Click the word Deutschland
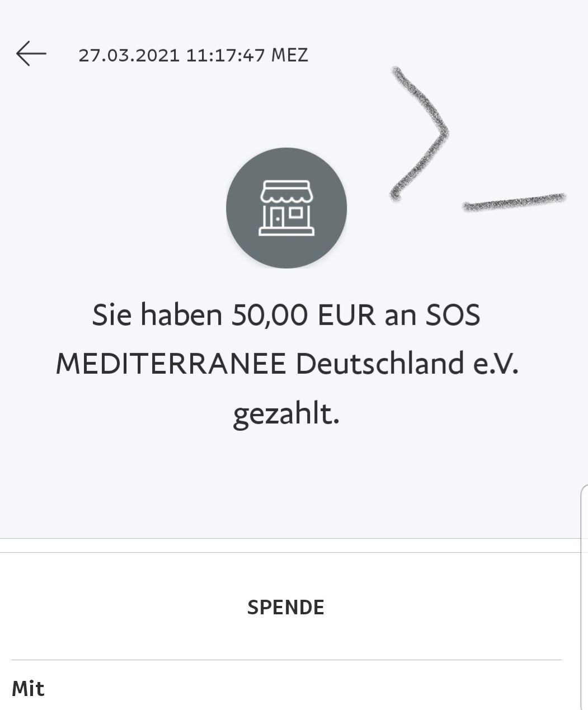The width and height of the screenshot is (588, 710). click(380, 364)
